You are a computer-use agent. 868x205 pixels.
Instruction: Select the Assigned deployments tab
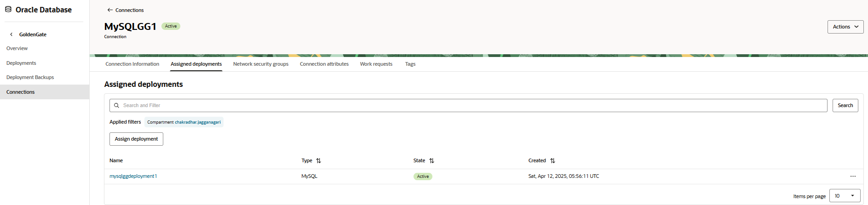(196, 64)
